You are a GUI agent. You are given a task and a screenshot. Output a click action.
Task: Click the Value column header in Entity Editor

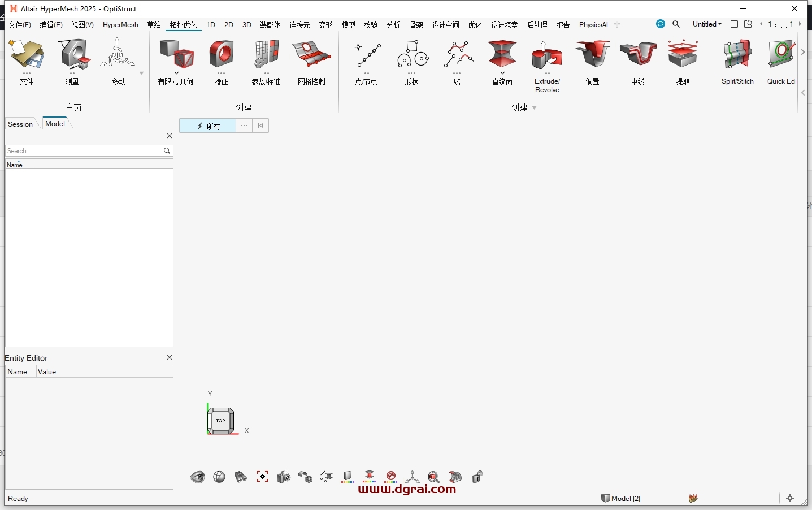tap(104, 371)
